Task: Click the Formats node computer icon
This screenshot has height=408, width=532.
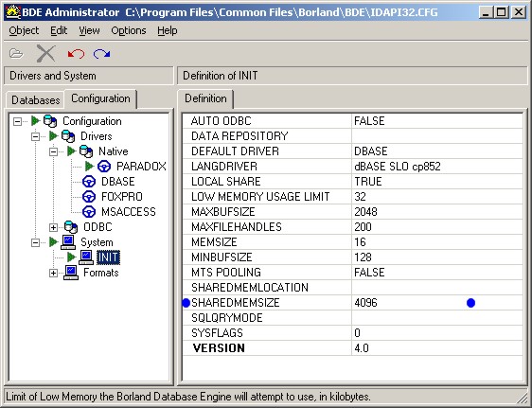Action: pyautogui.click(x=71, y=273)
